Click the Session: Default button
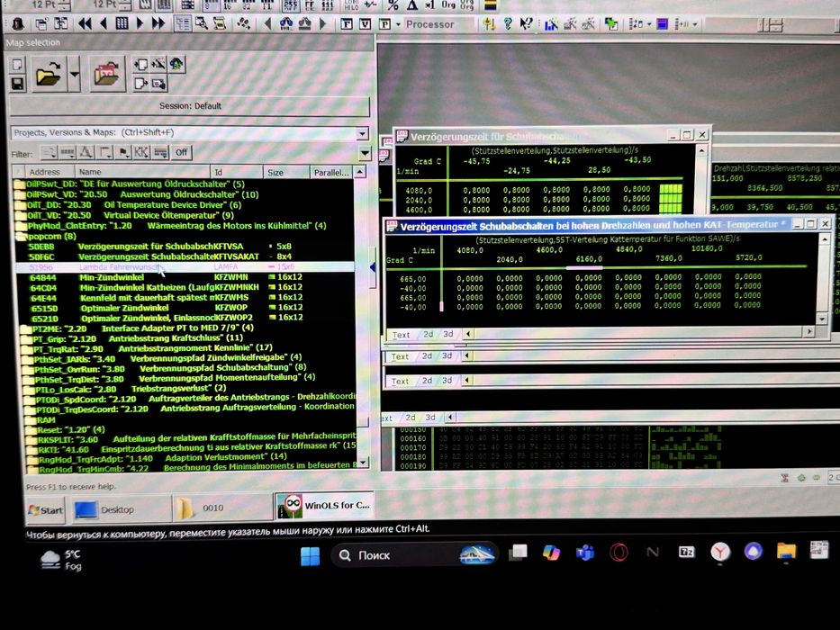The image size is (840, 630). [190, 106]
